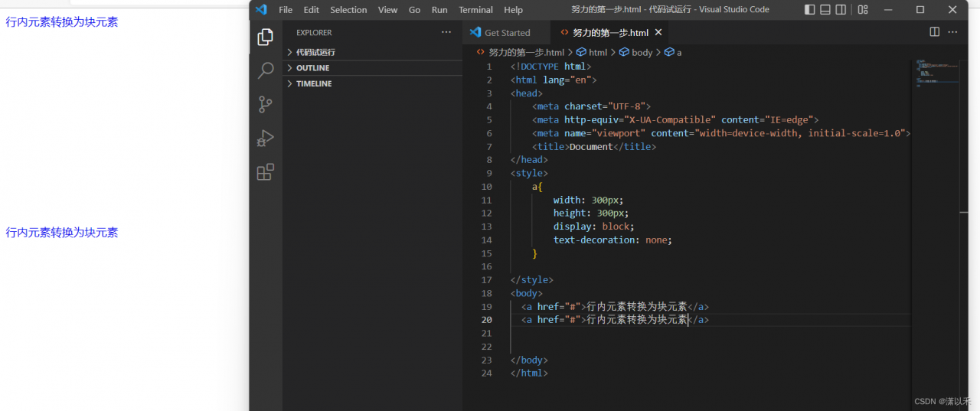The width and height of the screenshot is (980, 411).
Task: Open the Run and Debug view
Action: pos(266,139)
